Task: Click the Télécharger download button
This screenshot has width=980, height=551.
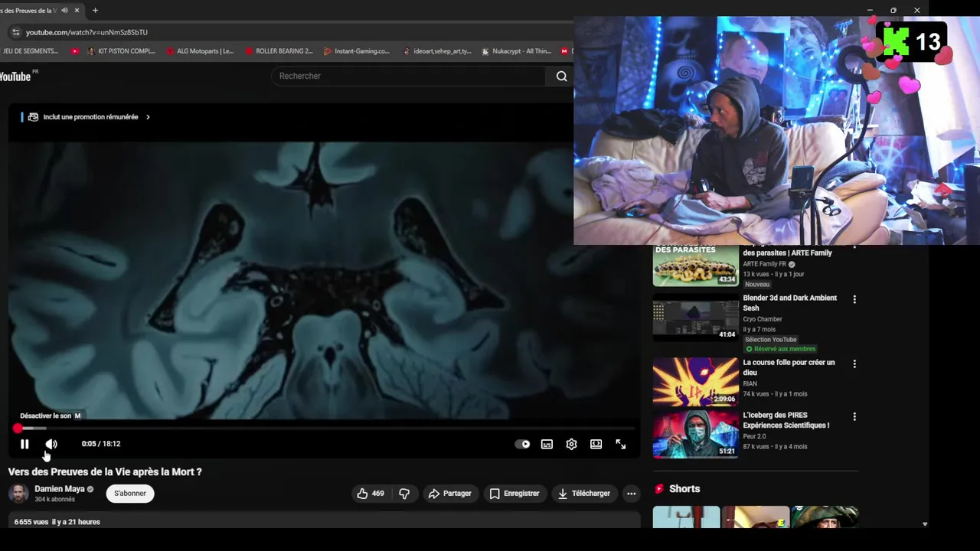Action: pos(584,494)
